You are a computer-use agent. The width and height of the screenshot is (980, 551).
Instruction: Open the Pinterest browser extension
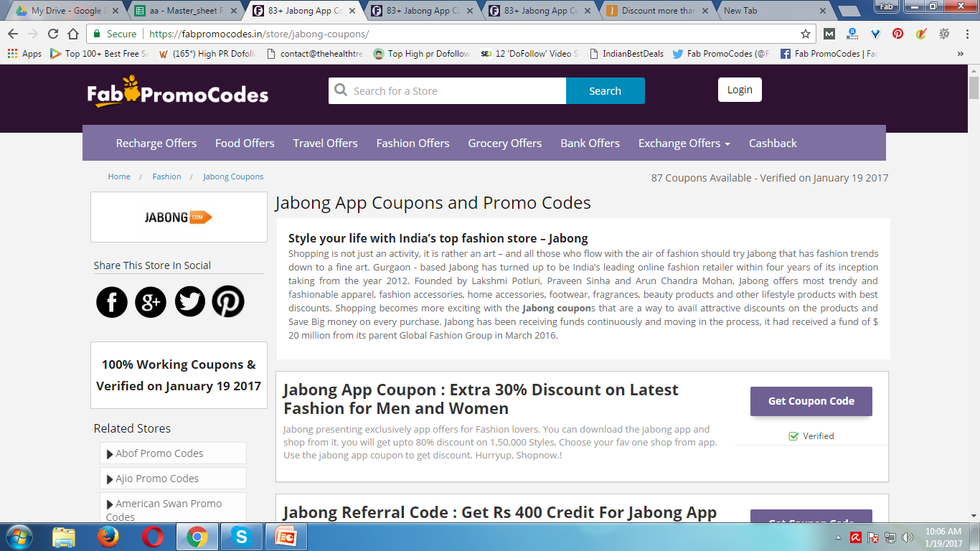coord(897,34)
